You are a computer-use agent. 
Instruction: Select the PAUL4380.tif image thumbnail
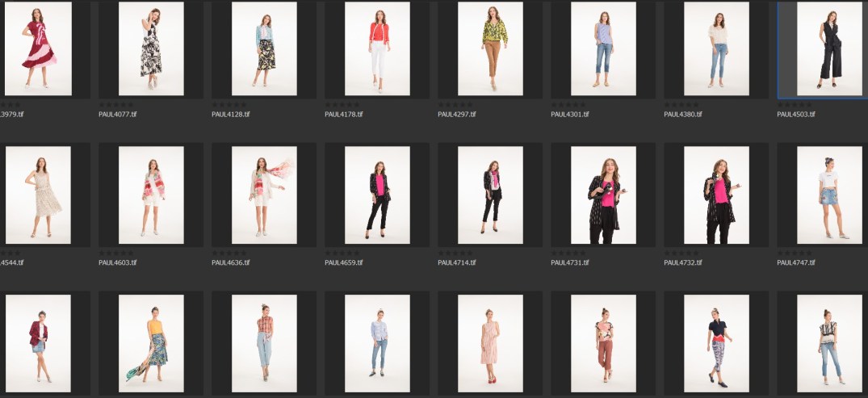pos(716,48)
